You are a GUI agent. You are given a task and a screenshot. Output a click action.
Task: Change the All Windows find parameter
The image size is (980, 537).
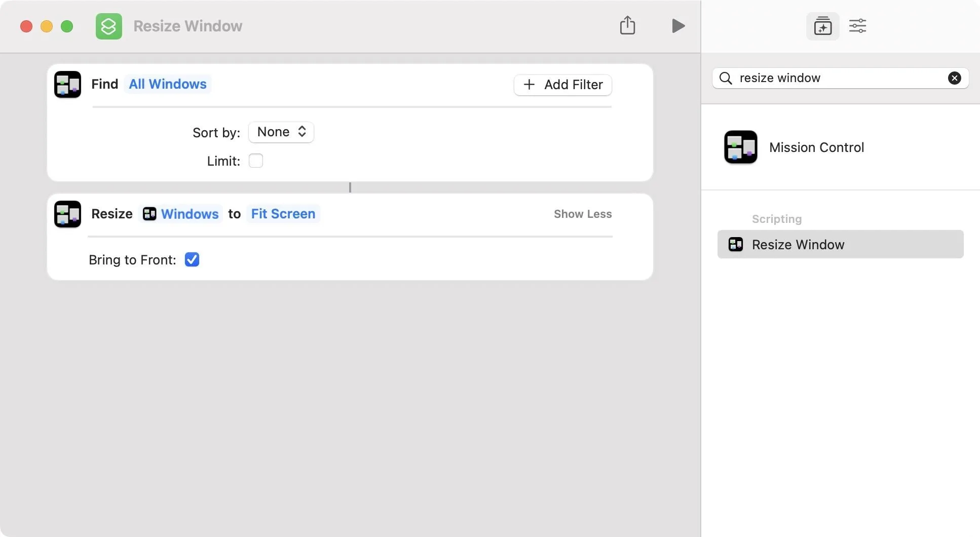pyautogui.click(x=167, y=84)
